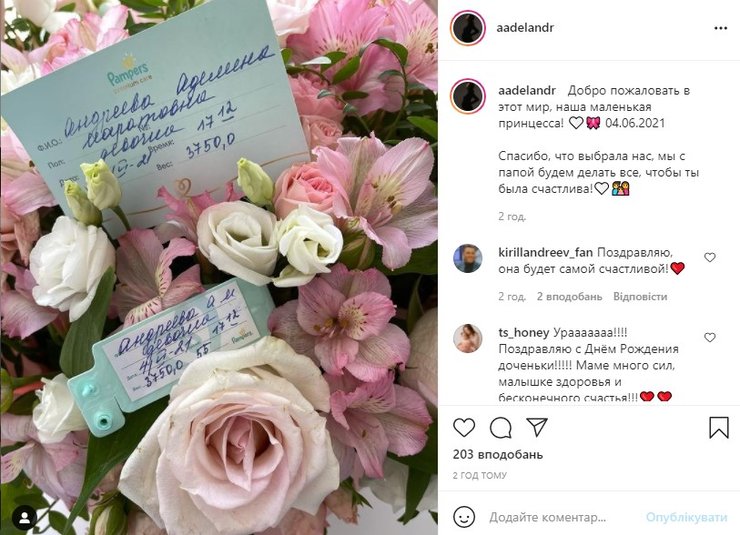
Task: Submit comment with the Опублікувати button
Action: pos(686,518)
